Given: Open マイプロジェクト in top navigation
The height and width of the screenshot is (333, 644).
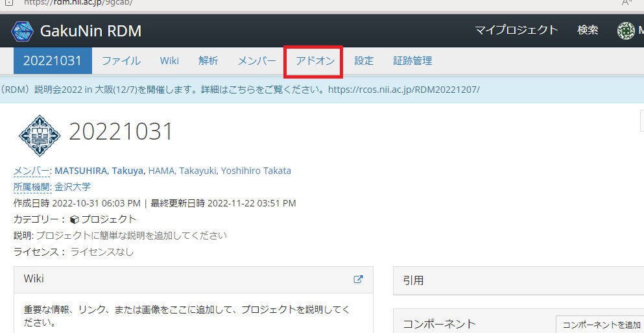Looking at the screenshot, I should coord(516,30).
